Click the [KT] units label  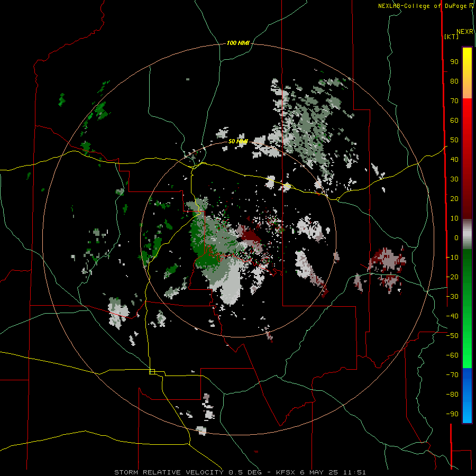(x=452, y=36)
